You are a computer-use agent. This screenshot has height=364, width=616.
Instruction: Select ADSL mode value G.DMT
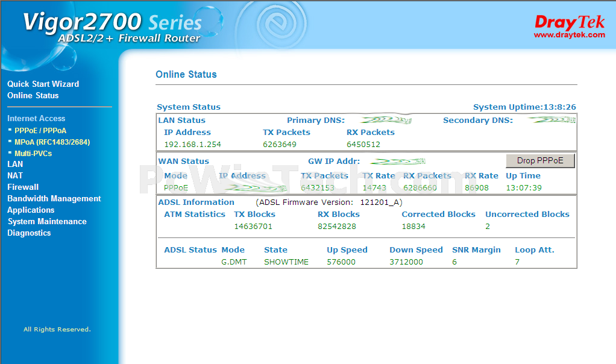click(x=234, y=262)
